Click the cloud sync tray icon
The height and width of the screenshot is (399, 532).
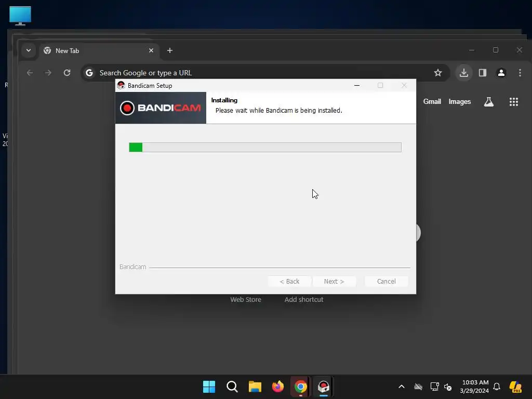(x=418, y=387)
